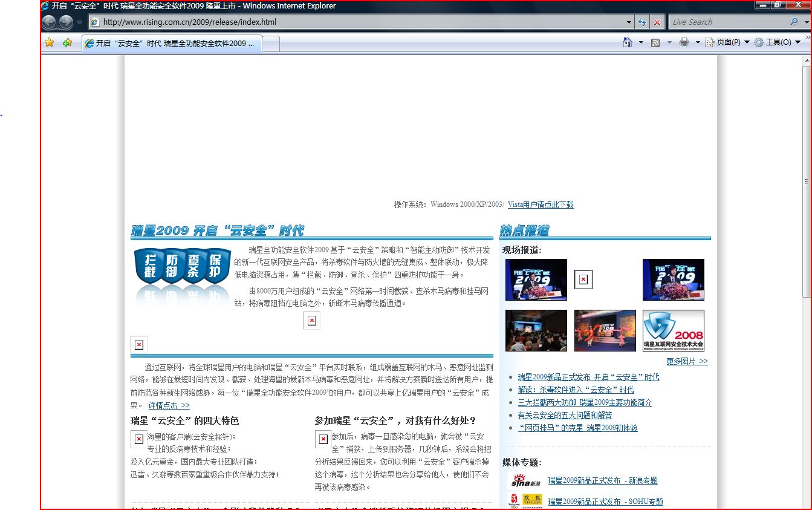812x510 pixels.
Task: Click the broken image icon in 现场报道 thumbnails
Action: (x=583, y=280)
